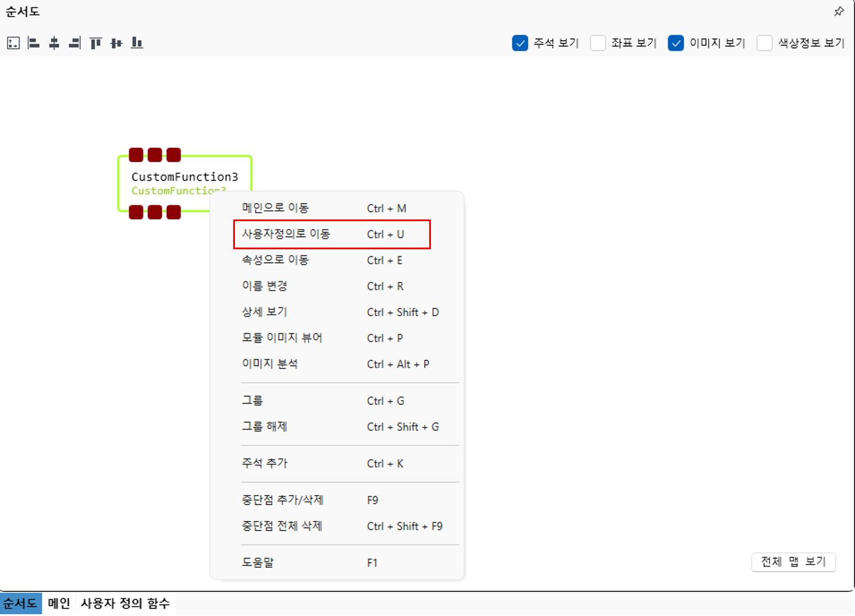Click the auto-arrange layout icon
The height and width of the screenshot is (616, 855).
click(x=13, y=43)
